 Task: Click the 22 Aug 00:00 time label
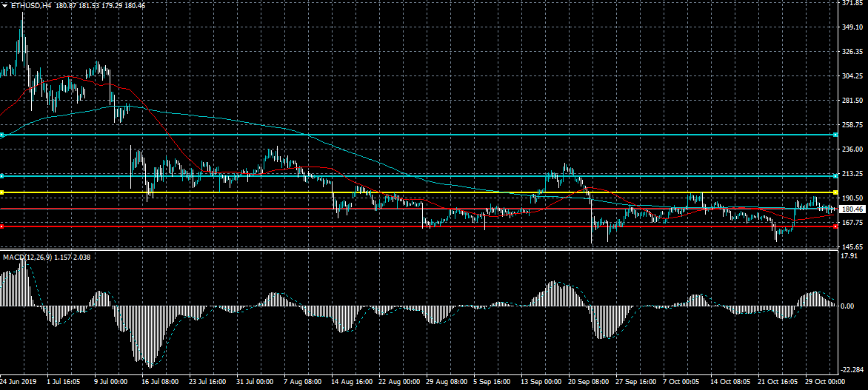click(x=398, y=383)
